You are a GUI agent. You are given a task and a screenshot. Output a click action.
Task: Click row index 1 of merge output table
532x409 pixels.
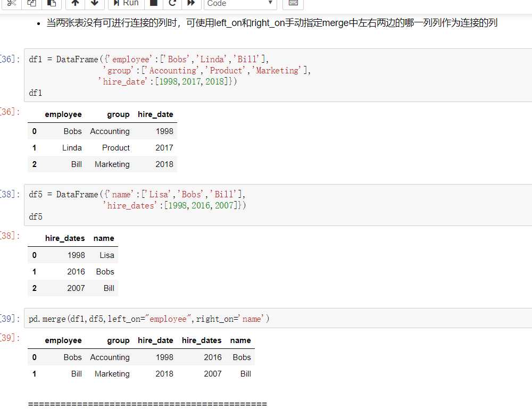[34, 374]
